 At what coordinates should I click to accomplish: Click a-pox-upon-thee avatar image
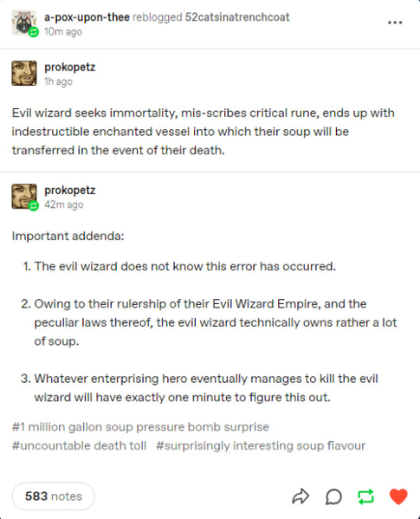pyautogui.click(x=23, y=23)
